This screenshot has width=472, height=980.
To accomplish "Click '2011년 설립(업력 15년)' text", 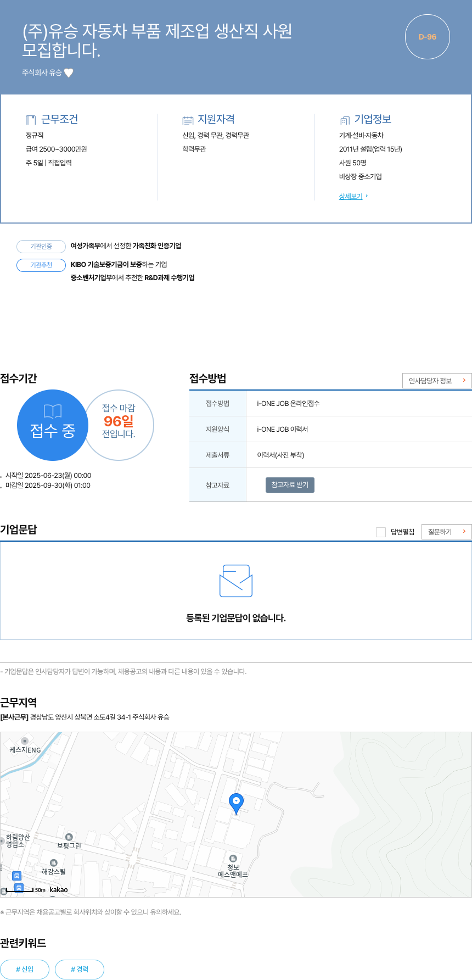I will (x=370, y=149).
